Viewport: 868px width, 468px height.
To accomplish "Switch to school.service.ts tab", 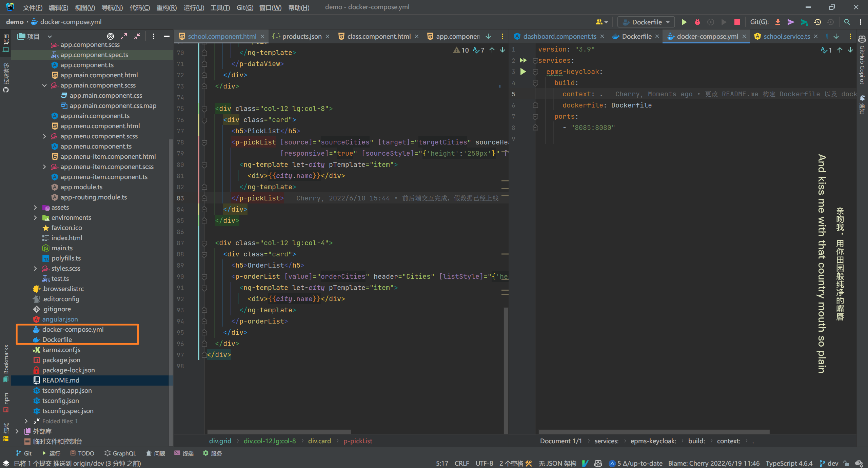I will [786, 36].
